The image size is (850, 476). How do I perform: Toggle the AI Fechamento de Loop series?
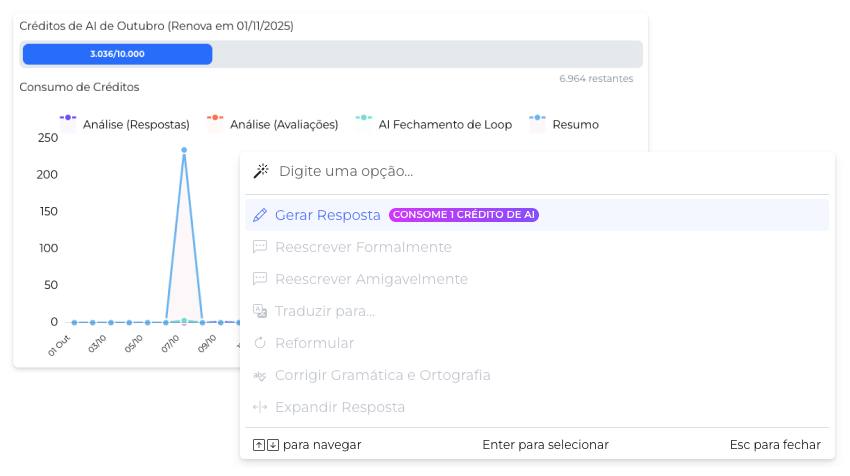pyautogui.click(x=433, y=124)
